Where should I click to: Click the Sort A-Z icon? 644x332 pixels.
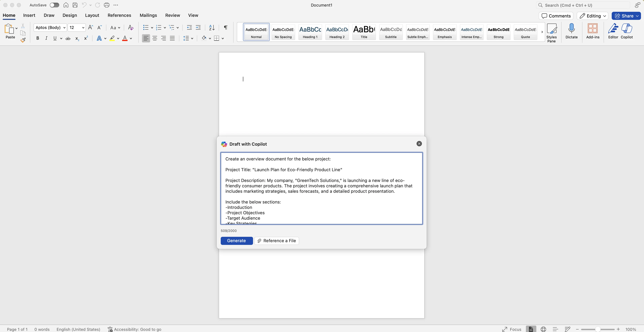[211, 28]
